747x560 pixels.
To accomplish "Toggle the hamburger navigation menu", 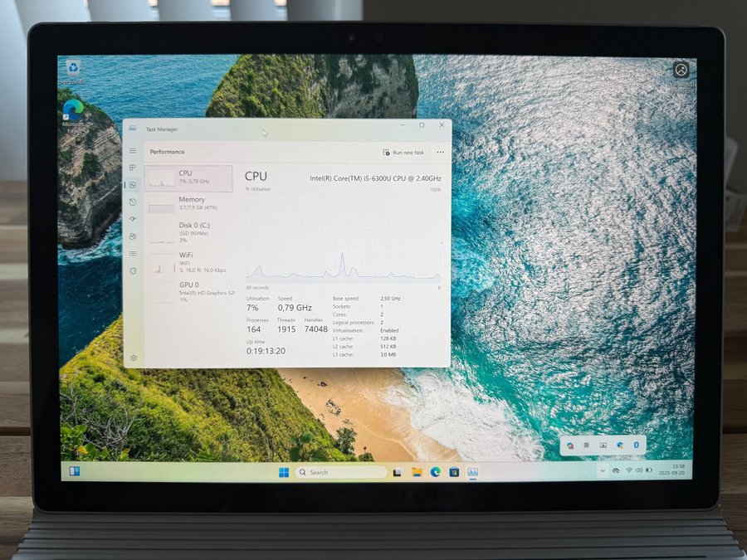I will [x=133, y=150].
